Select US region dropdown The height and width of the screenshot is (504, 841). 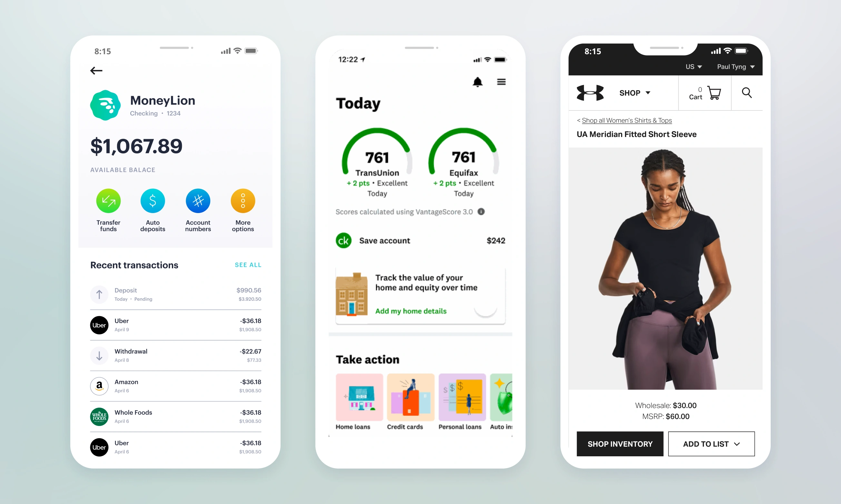coord(692,67)
